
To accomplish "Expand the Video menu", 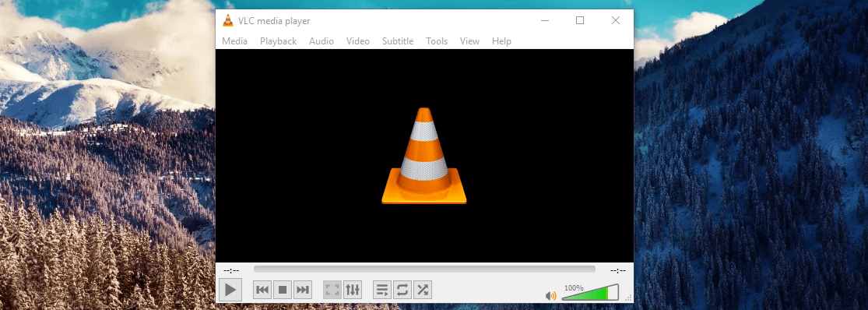I will click(x=357, y=41).
